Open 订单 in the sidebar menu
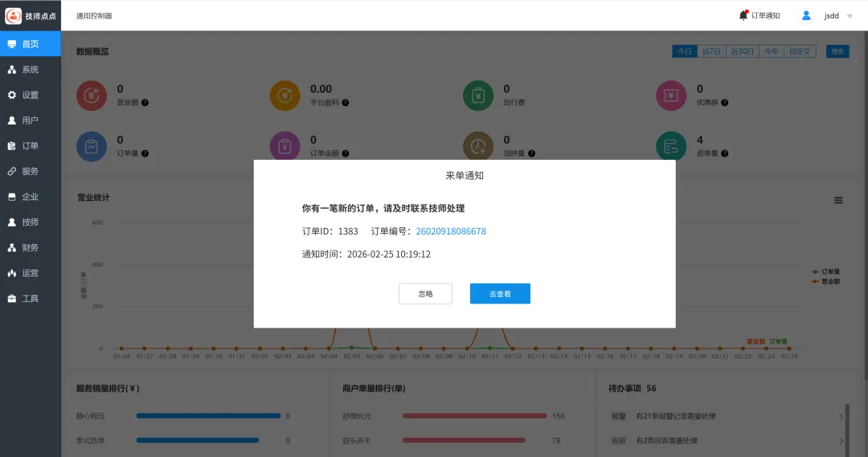This screenshot has width=868, height=457. click(x=30, y=146)
